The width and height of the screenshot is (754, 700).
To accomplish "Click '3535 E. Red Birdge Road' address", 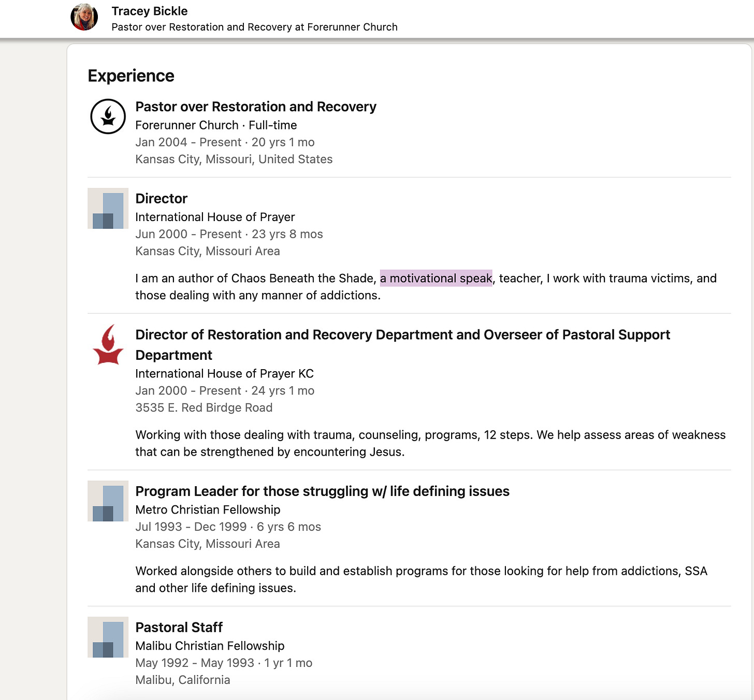I will (x=204, y=408).
